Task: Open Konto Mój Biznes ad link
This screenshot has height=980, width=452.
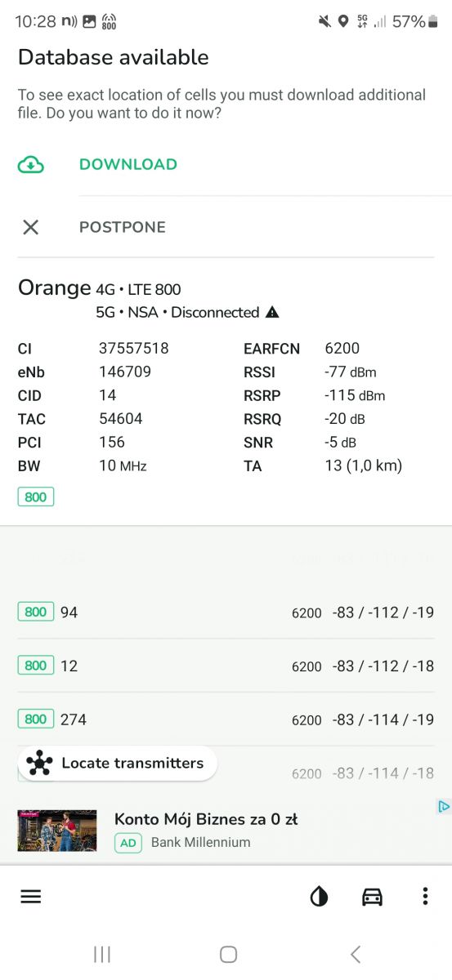Action: pyautogui.click(x=206, y=819)
